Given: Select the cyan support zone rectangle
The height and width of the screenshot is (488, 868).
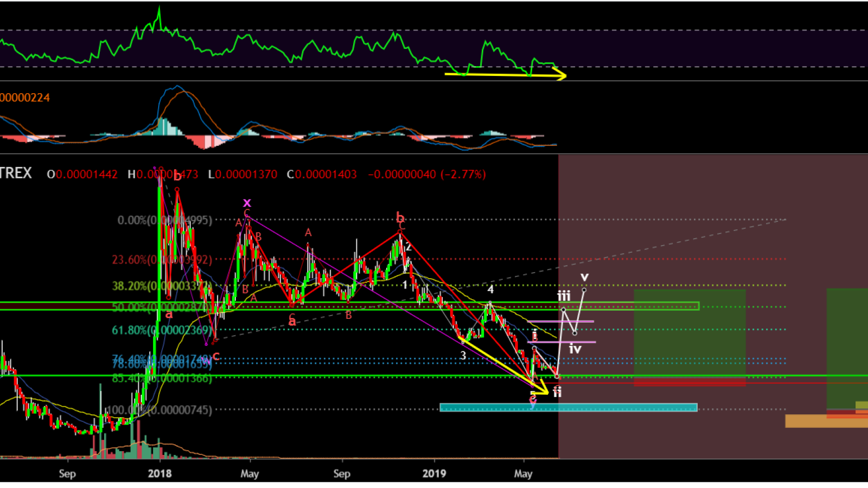Looking at the screenshot, I should point(568,407).
